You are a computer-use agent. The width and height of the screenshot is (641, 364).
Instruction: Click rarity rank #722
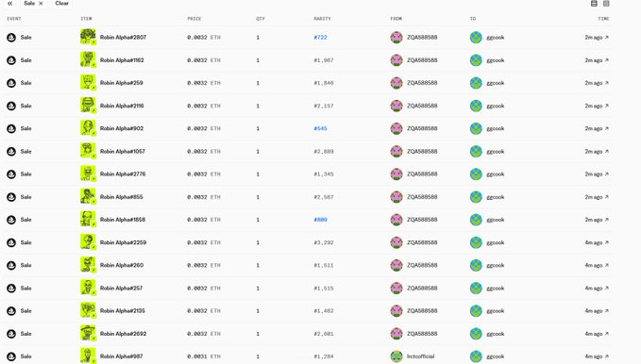(321, 37)
